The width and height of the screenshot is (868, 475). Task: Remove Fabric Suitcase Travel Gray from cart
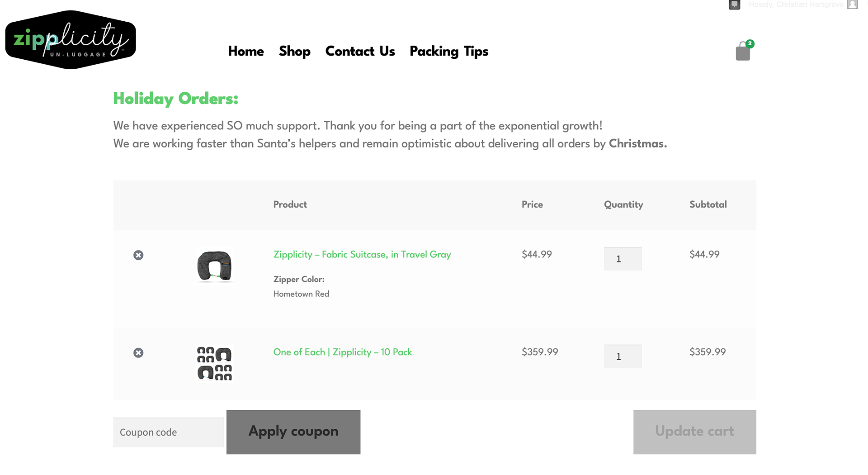tap(138, 255)
